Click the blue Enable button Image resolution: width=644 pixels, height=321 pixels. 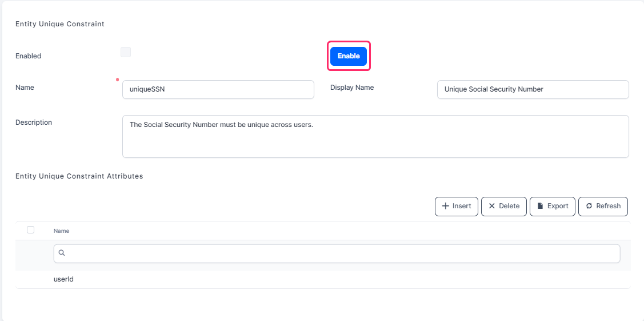pyautogui.click(x=349, y=56)
